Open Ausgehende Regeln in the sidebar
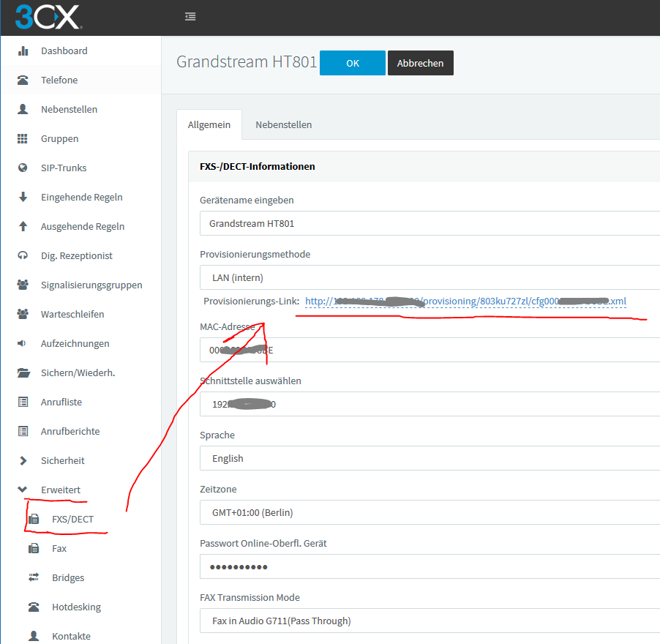 click(x=83, y=226)
